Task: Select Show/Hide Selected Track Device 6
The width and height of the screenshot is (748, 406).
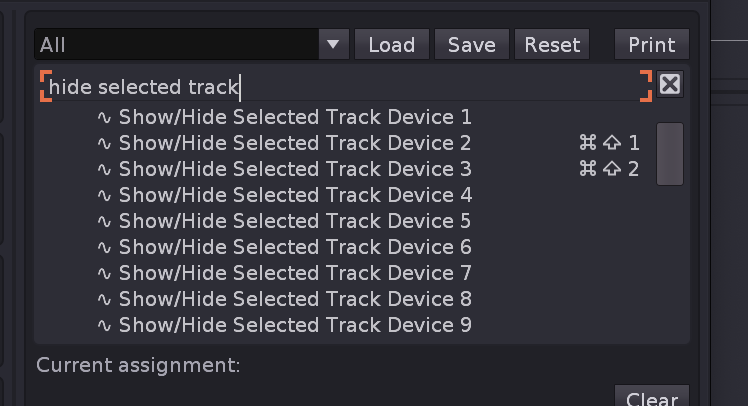Action: click(295, 247)
